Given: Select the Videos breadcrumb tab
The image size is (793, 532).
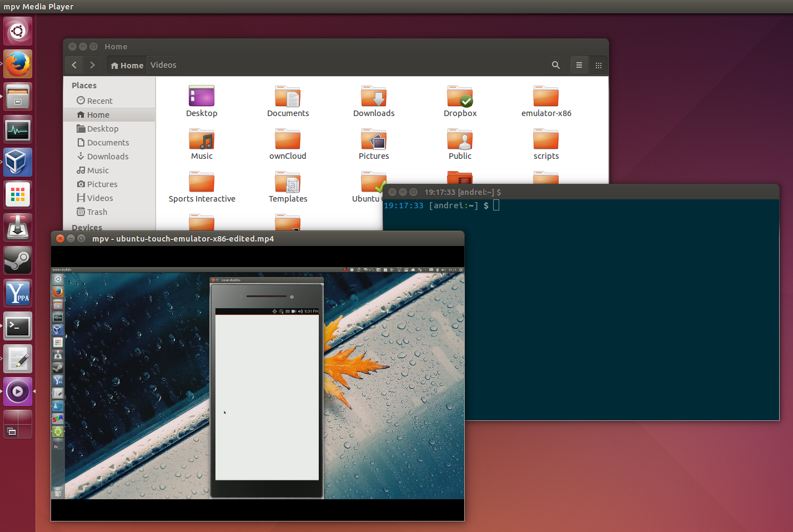Looking at the screenshot, I should (163, 65).
